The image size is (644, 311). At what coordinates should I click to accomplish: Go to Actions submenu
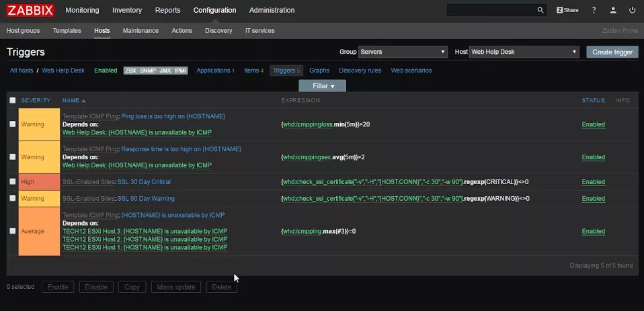182,31
